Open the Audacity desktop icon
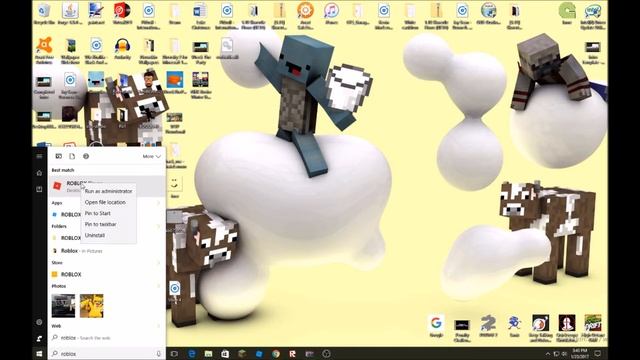The image size is (640, 360). click(x=122, y=48)
